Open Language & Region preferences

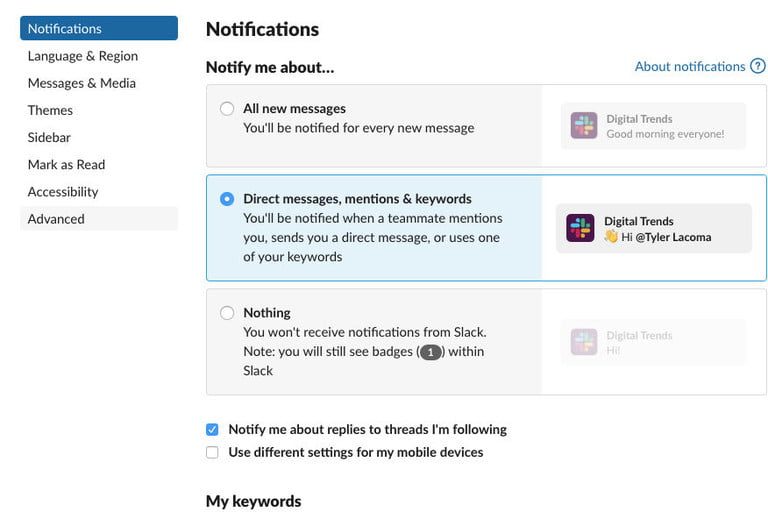click(x=83, y=56)
